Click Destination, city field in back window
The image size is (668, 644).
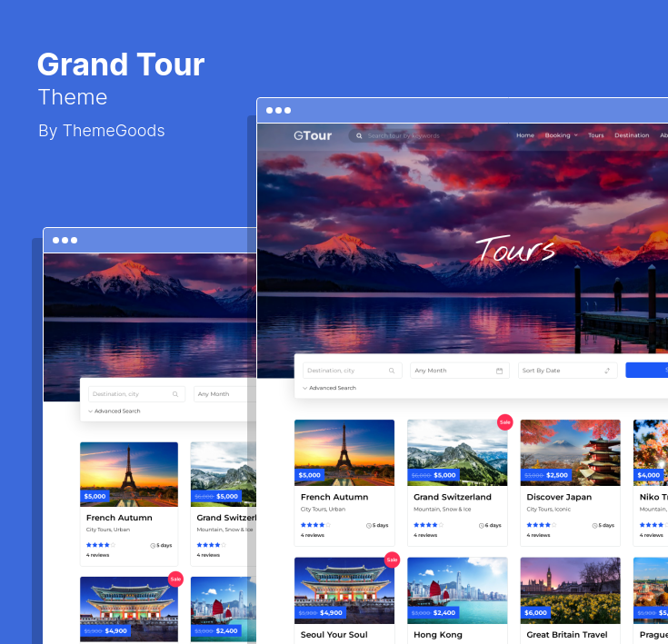pos(136,393)
